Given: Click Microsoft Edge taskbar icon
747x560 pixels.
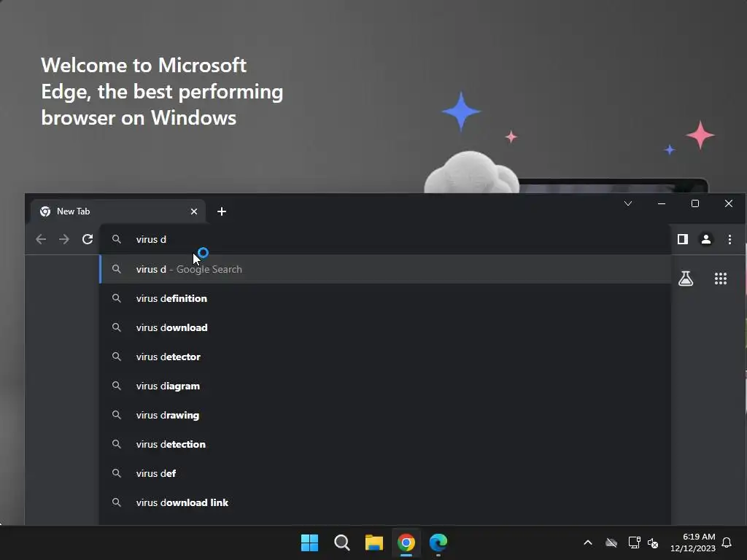Looking at the screenshot, I should coord(438,542).
